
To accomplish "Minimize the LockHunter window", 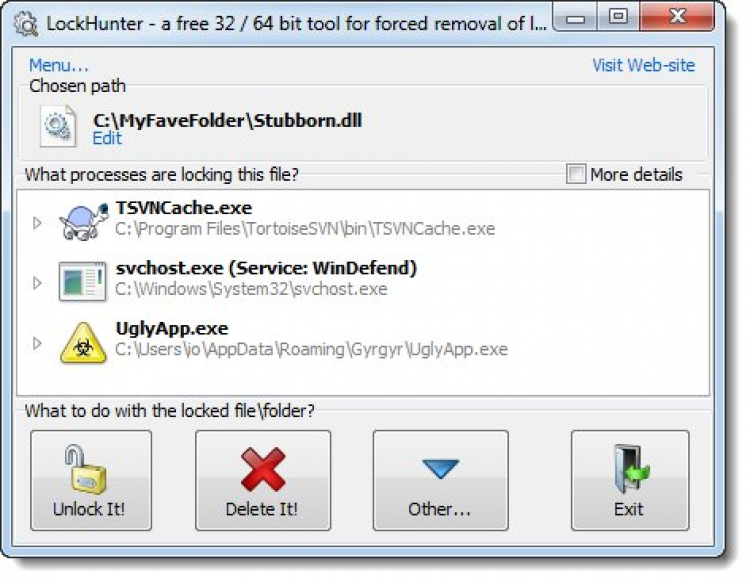I will tap(575, 18).
